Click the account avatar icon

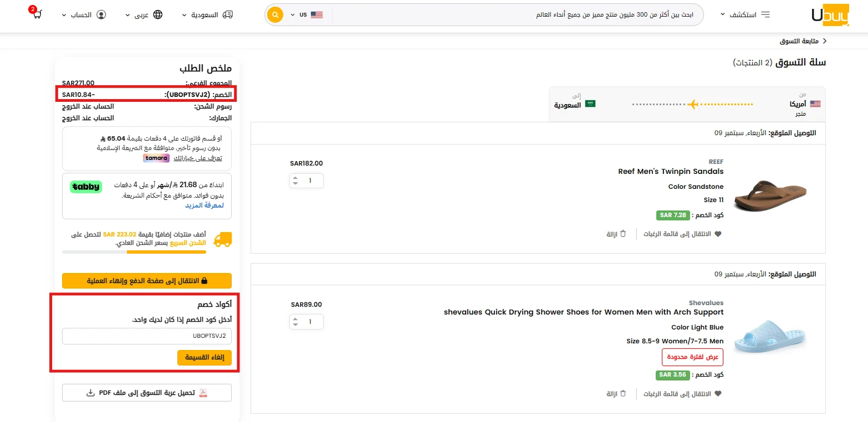(x=101, y=14)
